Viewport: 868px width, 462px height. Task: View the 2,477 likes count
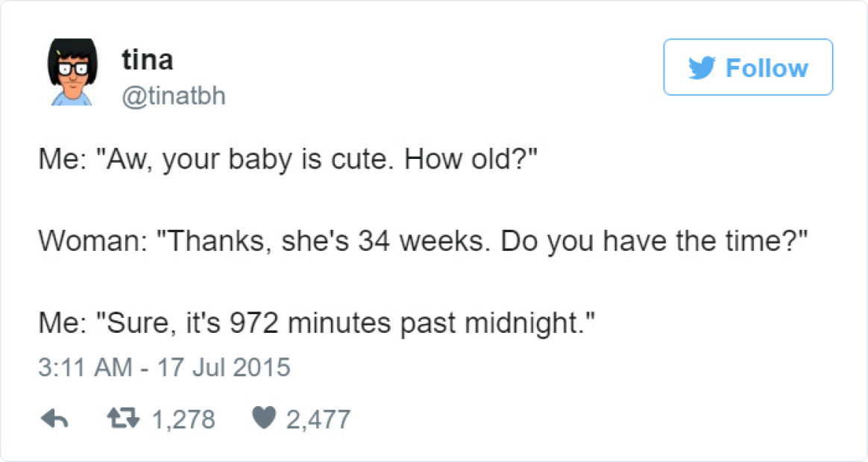coord(318,419)
